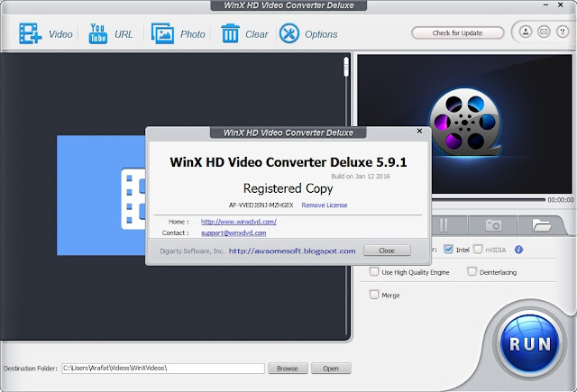Open the winxdvd.com home link

(239, 222)
